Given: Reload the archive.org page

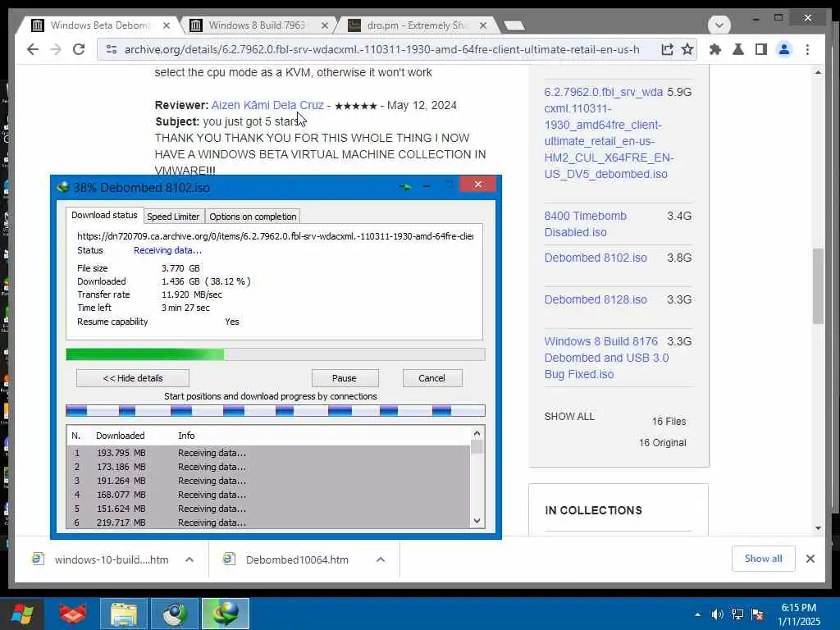Looking at the screenshot, I should [79, 49].
